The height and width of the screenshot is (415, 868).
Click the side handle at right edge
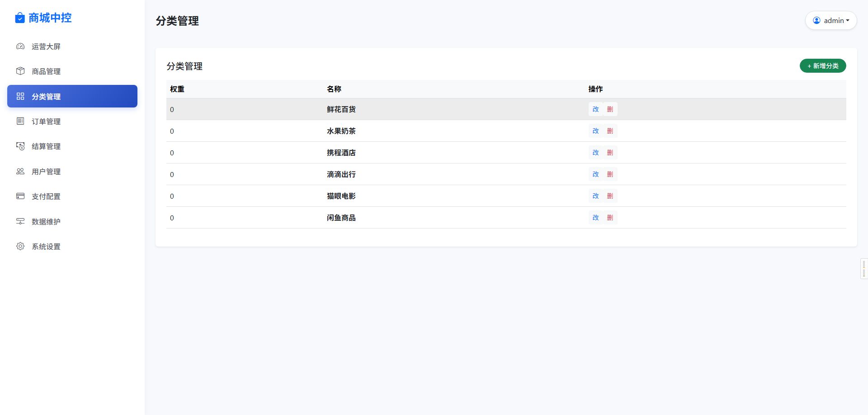[x=864, y=269]
